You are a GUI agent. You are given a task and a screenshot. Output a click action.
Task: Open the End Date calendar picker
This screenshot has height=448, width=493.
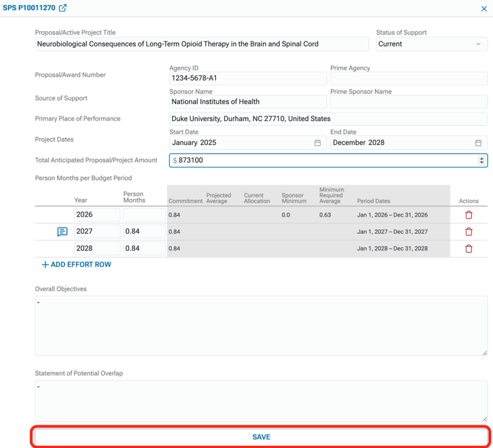478,143
